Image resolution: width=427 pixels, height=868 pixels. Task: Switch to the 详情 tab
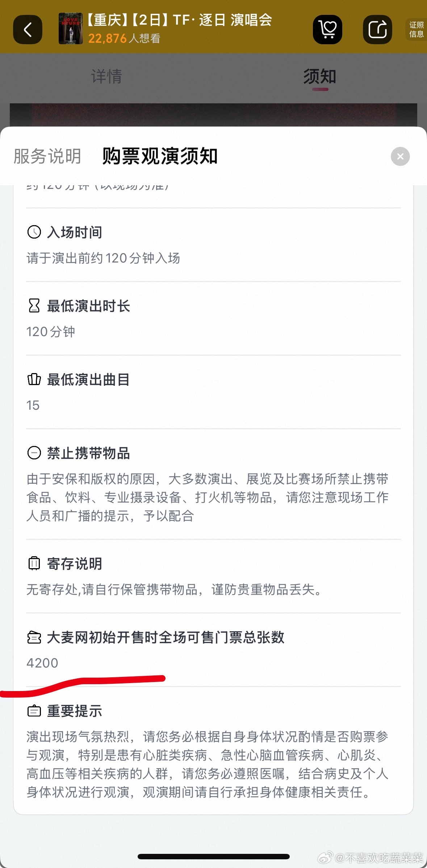tap(106, 77)
